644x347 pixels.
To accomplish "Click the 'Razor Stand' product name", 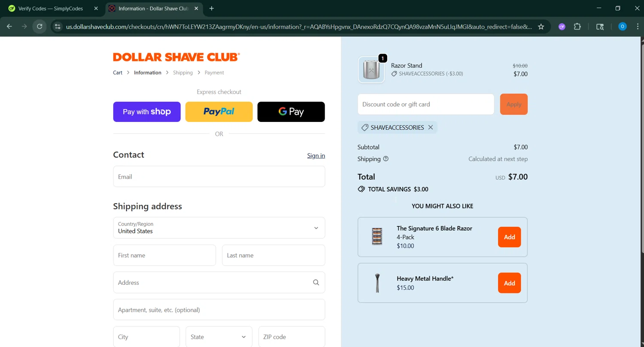I will pos(407,66).
